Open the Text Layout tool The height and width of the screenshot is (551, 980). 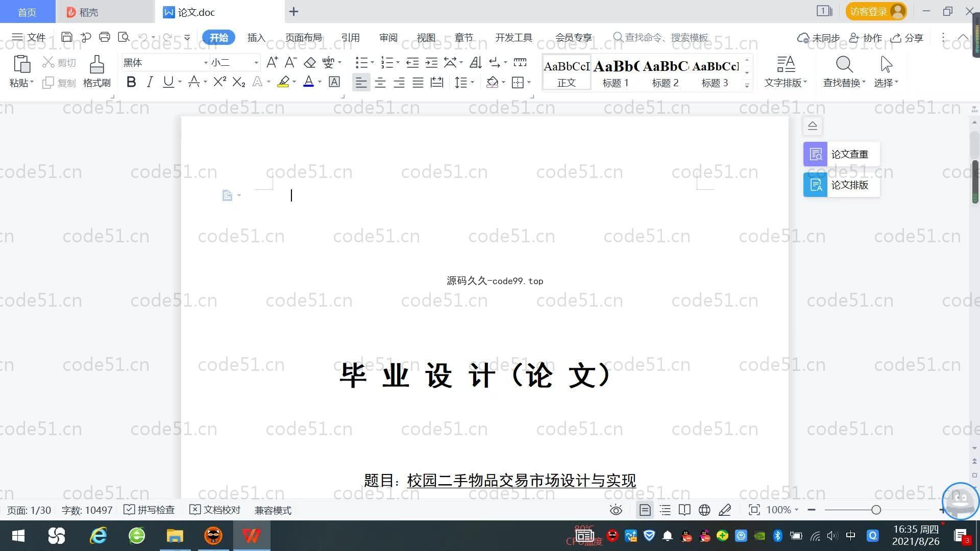click(x=786, y=71)
